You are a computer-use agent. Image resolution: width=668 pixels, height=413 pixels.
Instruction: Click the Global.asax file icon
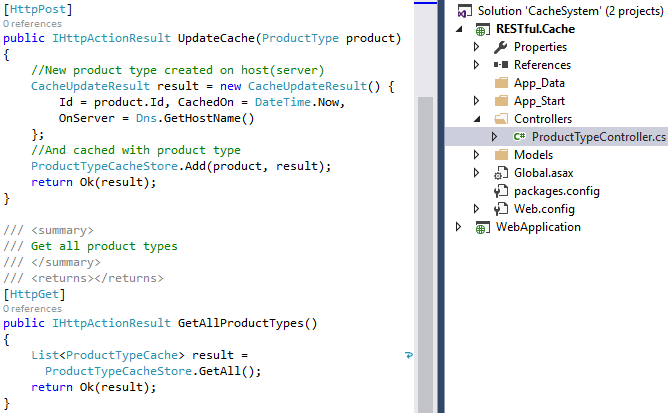[501, 173]
